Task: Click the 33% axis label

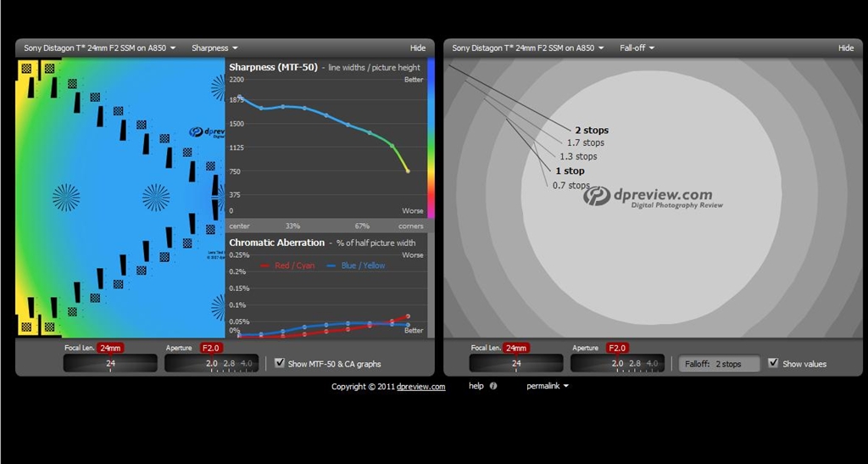Action: coord(292,226)
